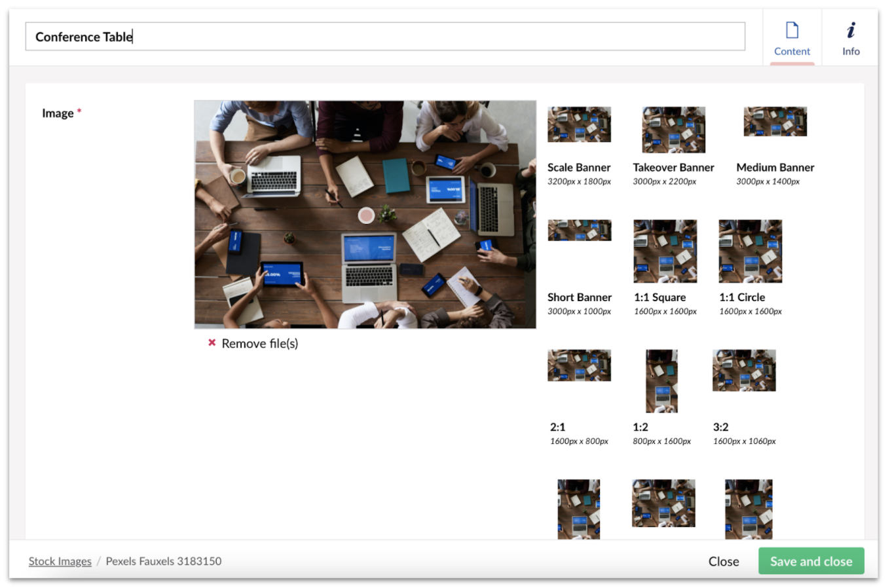Click the main conference table image preview
Viewport: 888px width, 588px height.
[x=365, y=214]
